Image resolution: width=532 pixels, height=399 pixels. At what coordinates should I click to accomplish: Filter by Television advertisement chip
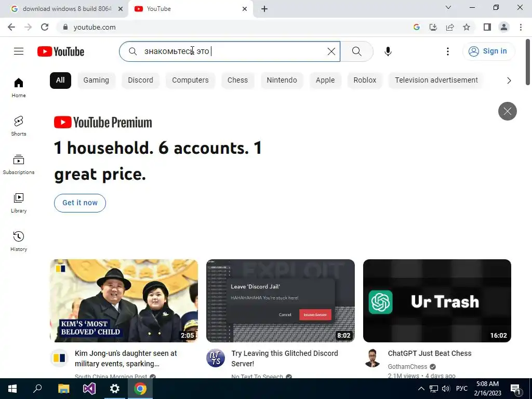436,81
